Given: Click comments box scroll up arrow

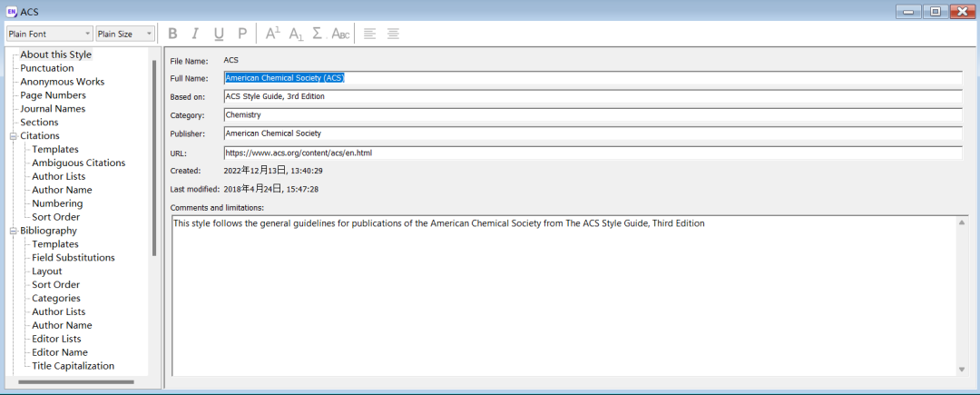Looking at the screenshot, I should (x=962, y=222).
